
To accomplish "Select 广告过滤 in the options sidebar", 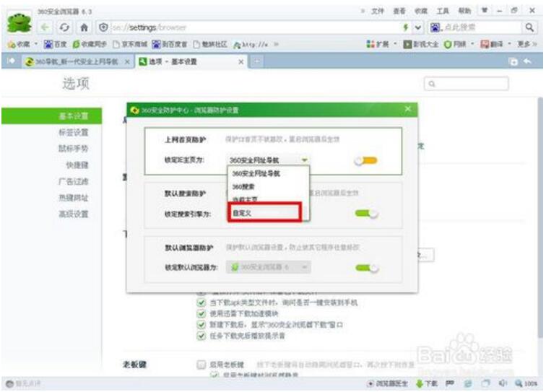I will click(x=73, y=181).
